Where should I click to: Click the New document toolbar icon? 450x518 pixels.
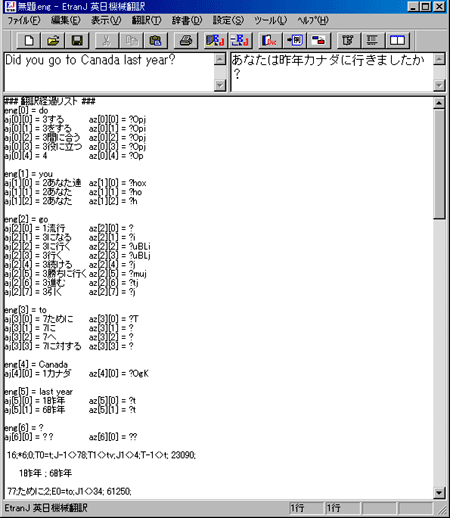29,41
